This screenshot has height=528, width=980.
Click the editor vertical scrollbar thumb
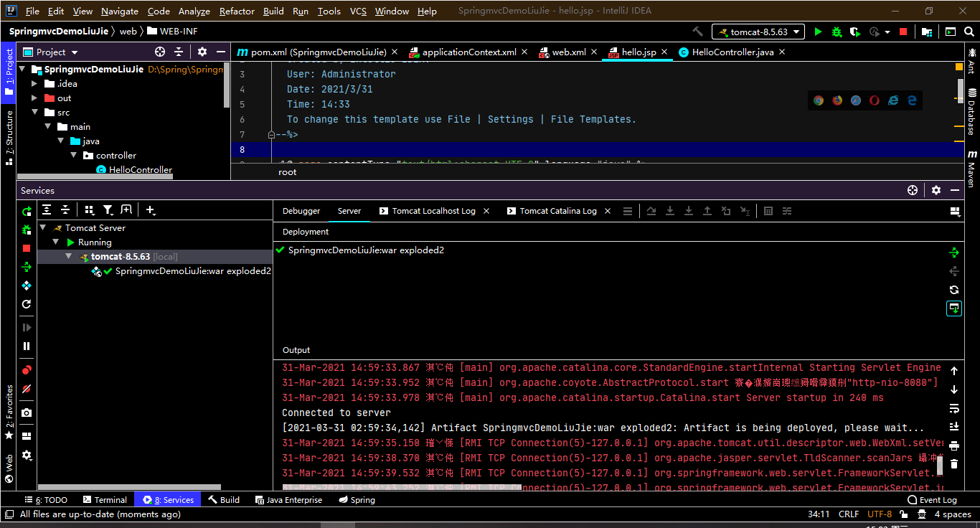click(961, 90)
